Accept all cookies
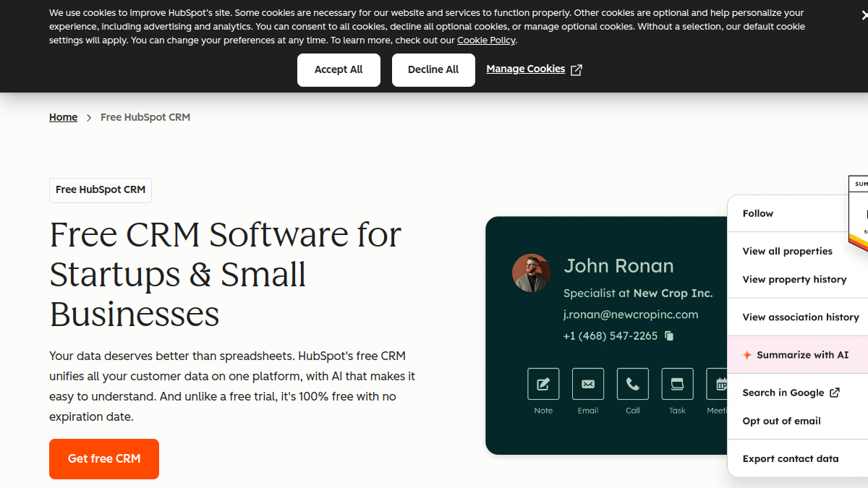 coord(339,70)
